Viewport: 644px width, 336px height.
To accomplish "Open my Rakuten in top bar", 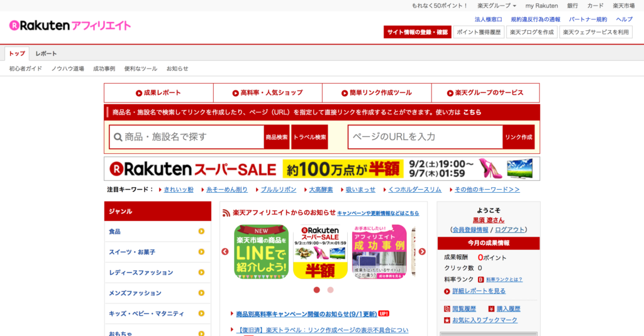I will click(541, 6).
